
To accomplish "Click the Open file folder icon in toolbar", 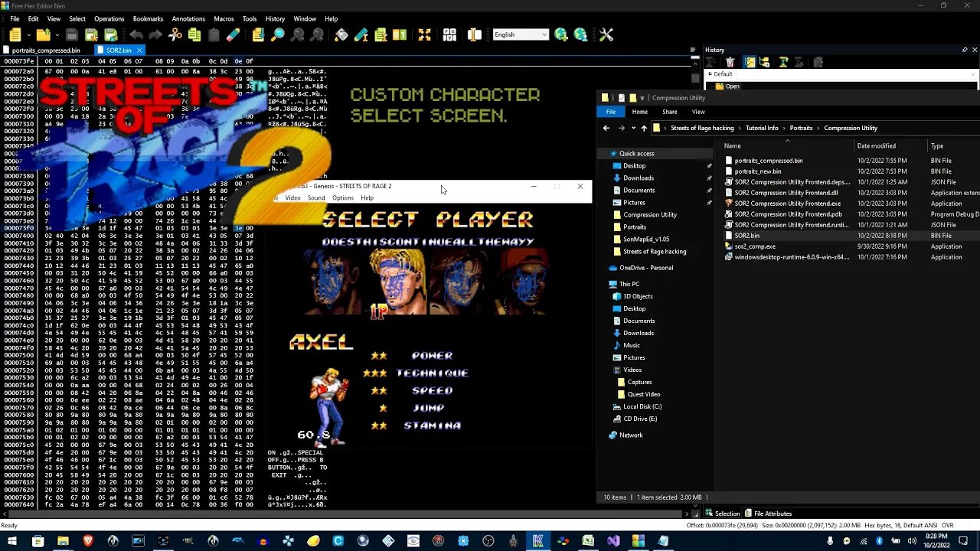I will [x=43, y=34].
